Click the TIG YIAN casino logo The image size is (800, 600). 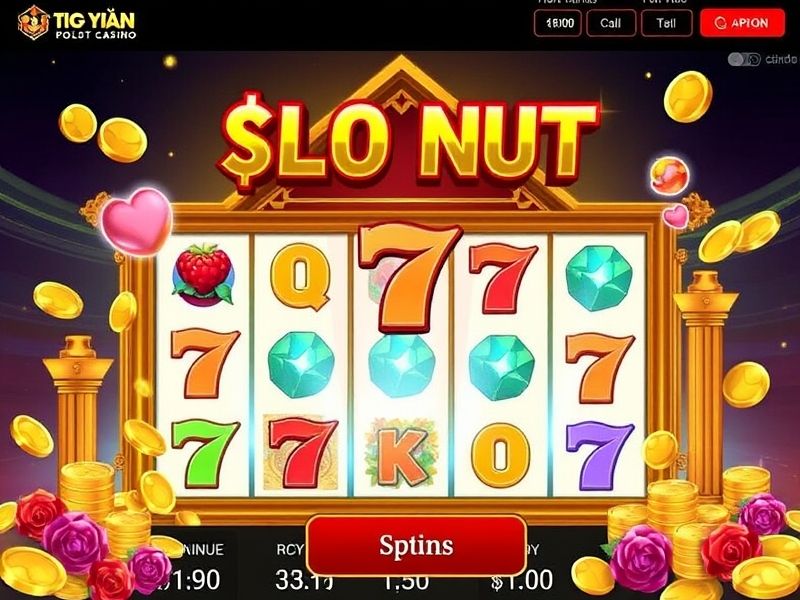[x=77, y=23]
